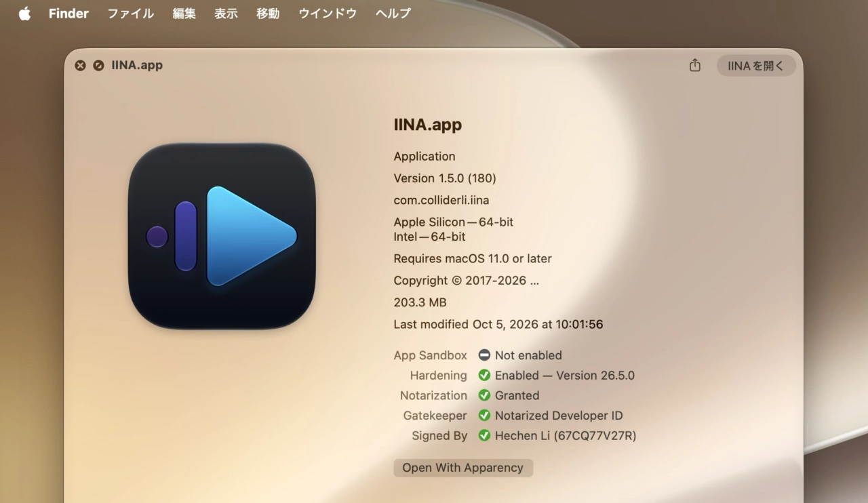Click the green checkmark next to Hardening
The width and height of the screenshot is (868, 503).
[x=484, y=376]
